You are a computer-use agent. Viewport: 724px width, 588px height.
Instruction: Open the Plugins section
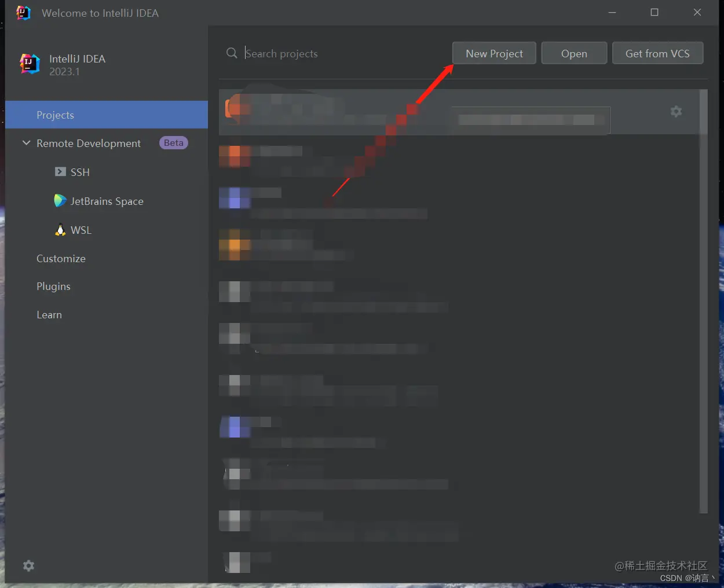[53, 286]
